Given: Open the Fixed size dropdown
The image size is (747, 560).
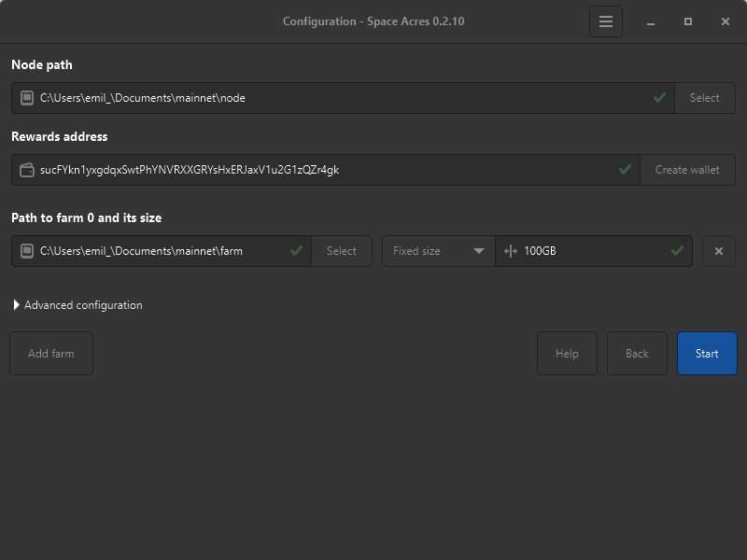Looking at the screenshot, I should pyautogui.click(x=438, y=250).
